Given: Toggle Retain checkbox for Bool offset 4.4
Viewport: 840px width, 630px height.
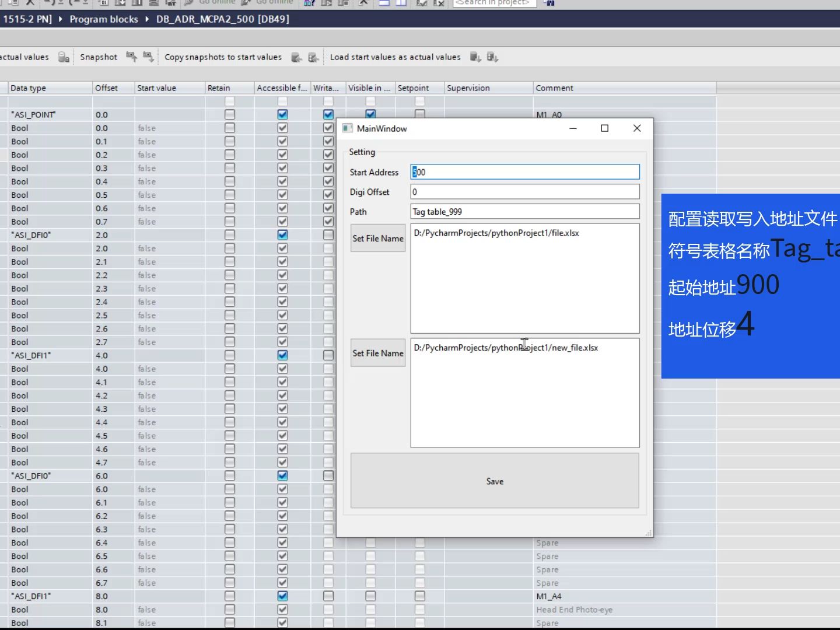Looking at the screenshot, I should pos(230,422).
